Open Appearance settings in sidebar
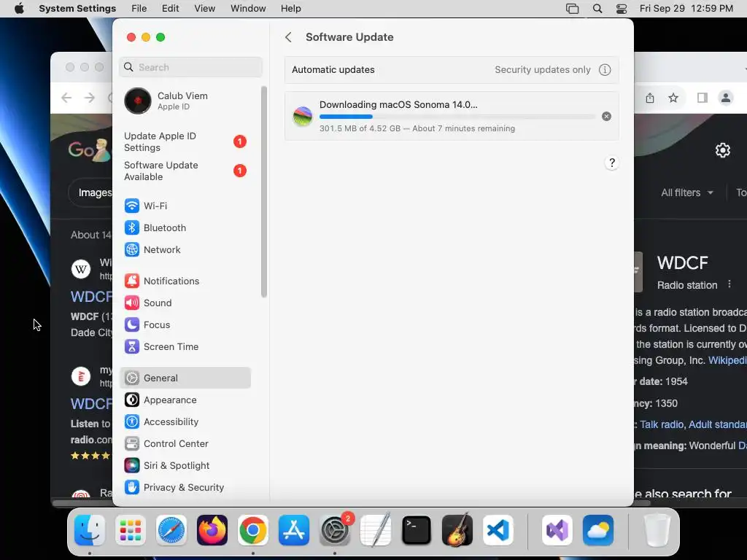 coord(185,400)
